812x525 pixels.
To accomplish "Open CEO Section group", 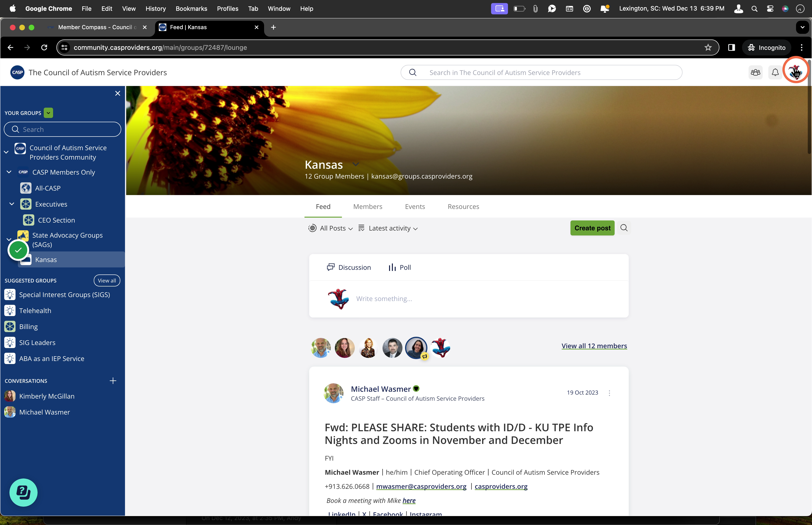I will click(x=56, y=220).
